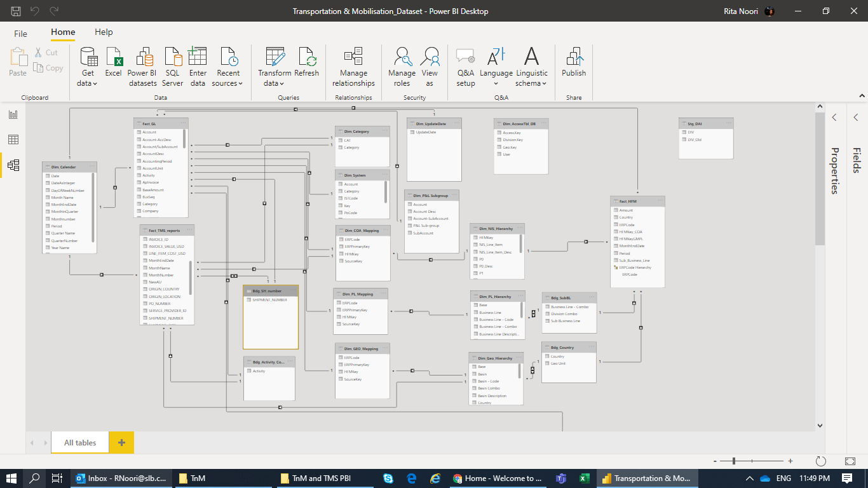Select the Fact_HFM table header

(x=637, y=201)
